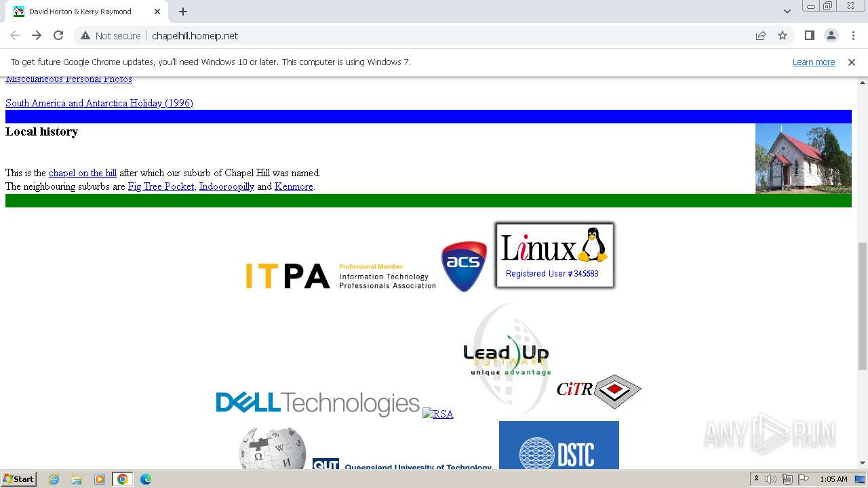Launch Internet Explorer from the taskbar
Screen dimensions: 868x488
pyautogui.click(x=54, y=479)
